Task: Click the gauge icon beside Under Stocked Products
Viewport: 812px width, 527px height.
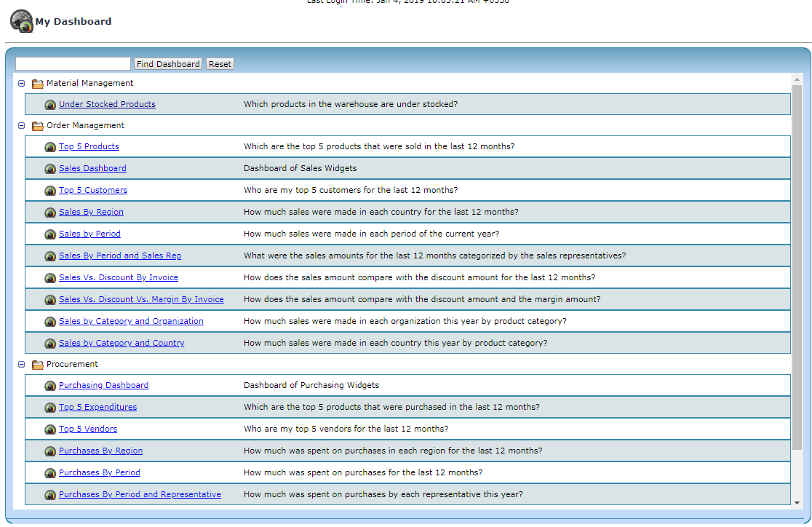Action: 50,105
